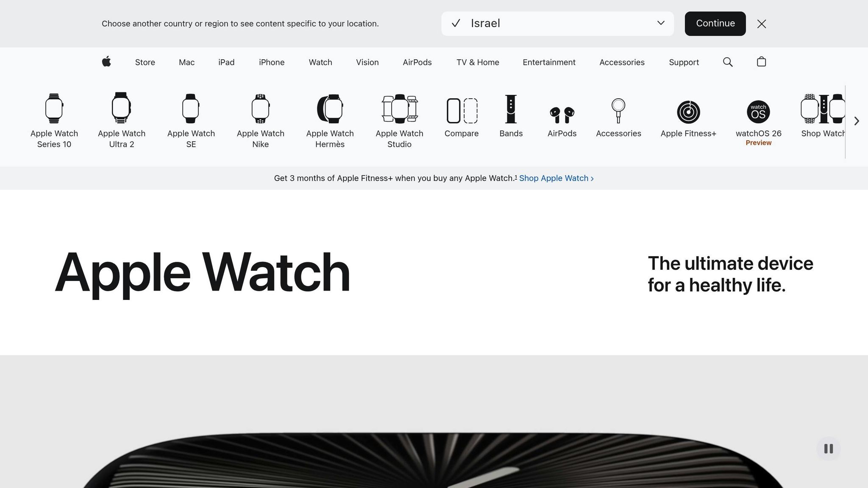Click the footnote 1 superscript link
Image resolution: width=868 pixels, height=488 pixels.
pyautogui.click(x=516, y=177)
